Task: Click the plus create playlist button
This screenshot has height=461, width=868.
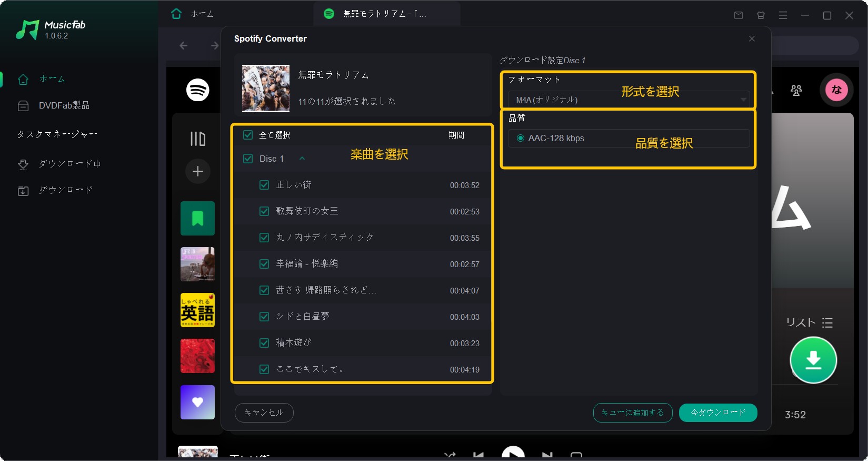Action: tap(198, 171)
